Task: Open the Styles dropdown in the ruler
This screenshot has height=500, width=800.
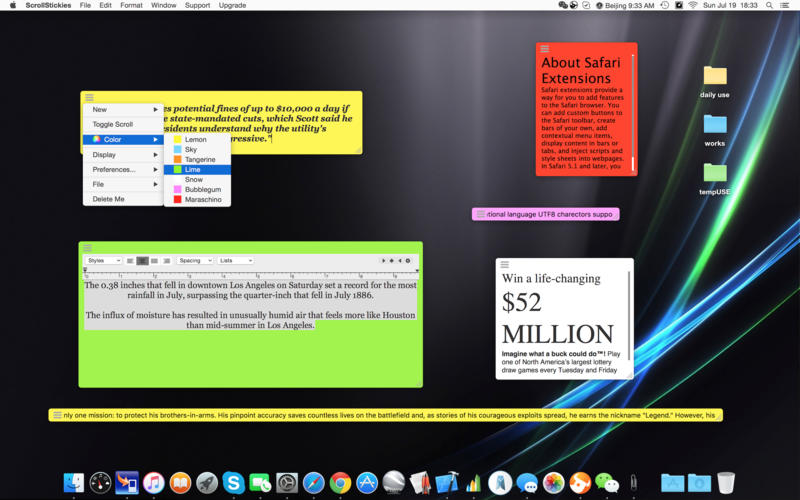Action: point(103,261)
